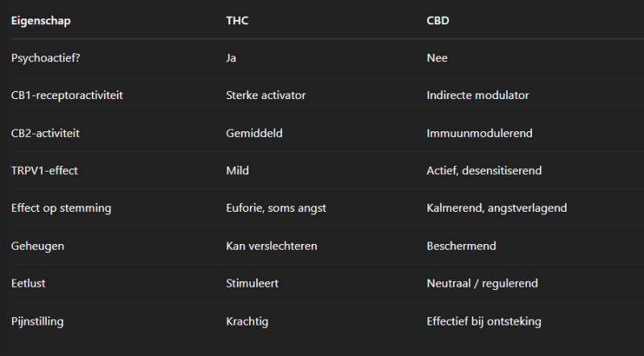Select the Euforie, soms angst cell
The height and width of the screenshot is (356, 644).
276,208
